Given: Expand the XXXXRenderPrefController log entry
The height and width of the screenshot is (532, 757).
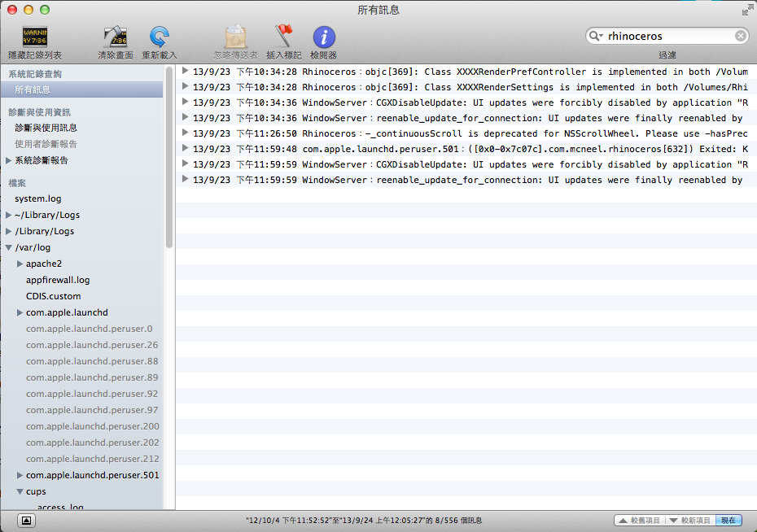Looking at the screenshot, I should (x=185, y=71).
